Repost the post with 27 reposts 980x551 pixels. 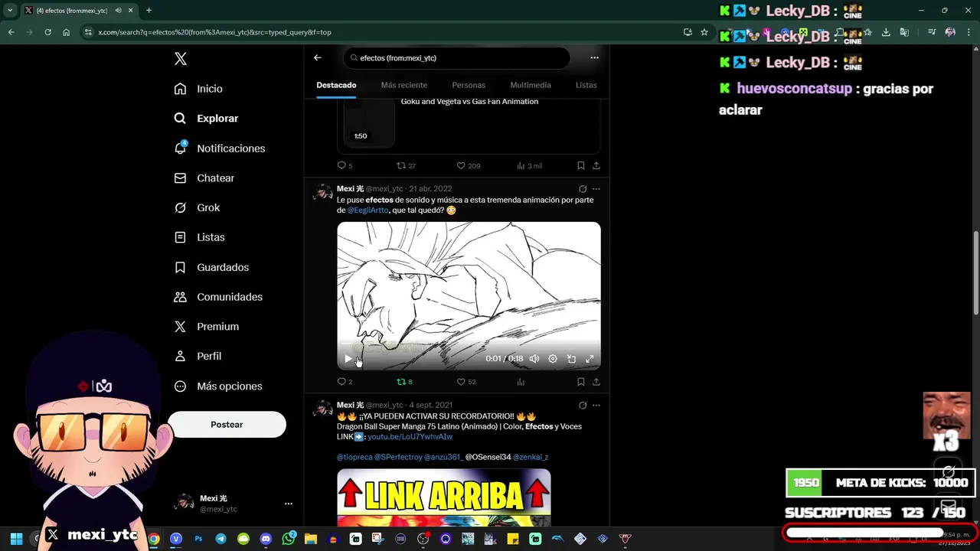pyautogui.click(x=406, y=166)
